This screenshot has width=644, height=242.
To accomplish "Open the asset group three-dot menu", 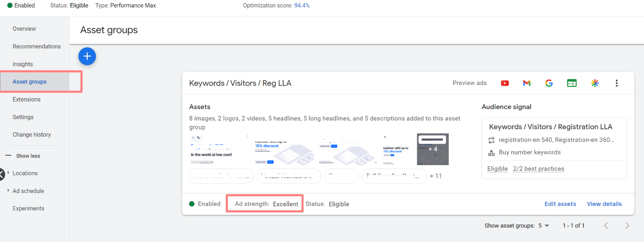I will coord(616,83).
